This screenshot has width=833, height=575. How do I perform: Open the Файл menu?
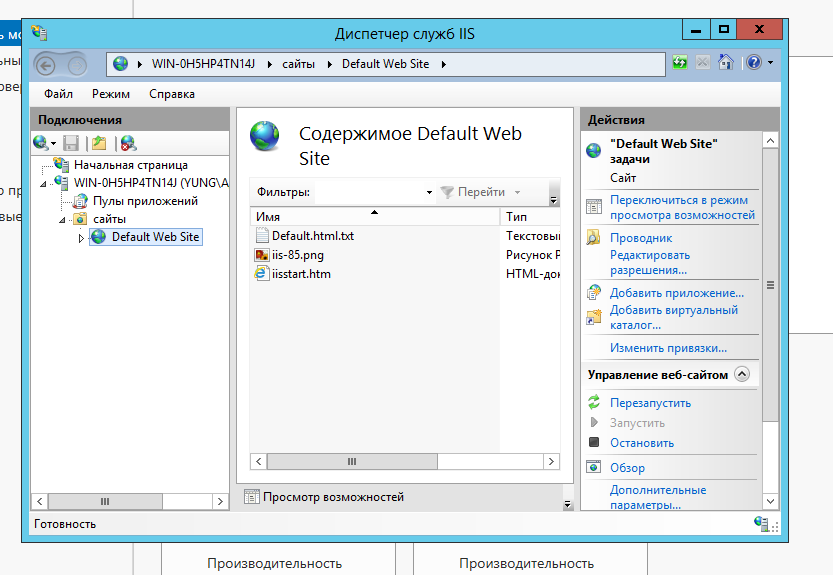58,94
